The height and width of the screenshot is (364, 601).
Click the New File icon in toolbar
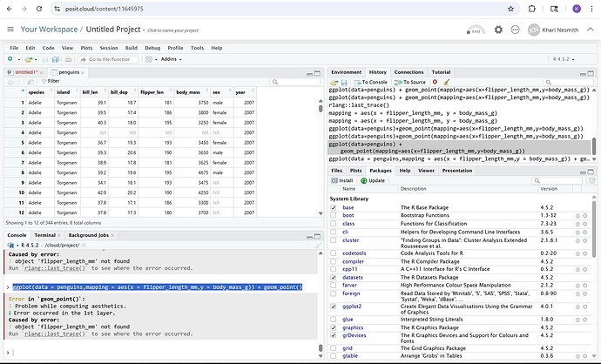pos(9,59)
